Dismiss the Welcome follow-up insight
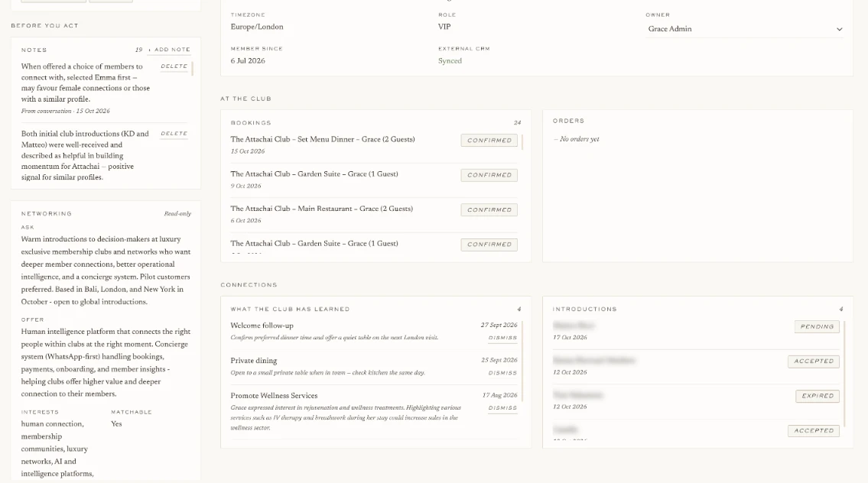Image resolution: width=868 pixels, height=483 pixels. 502,338
